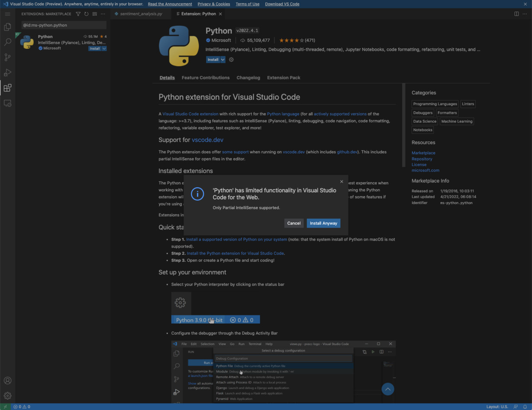Open the Run and Debug view
Viewport: 532px width, 410px height.
7,72
